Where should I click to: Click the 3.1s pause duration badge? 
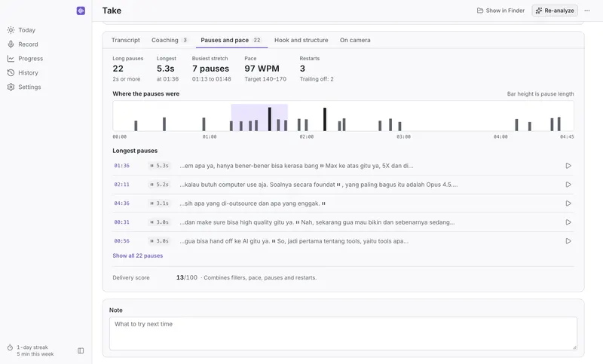coord(160,203)
